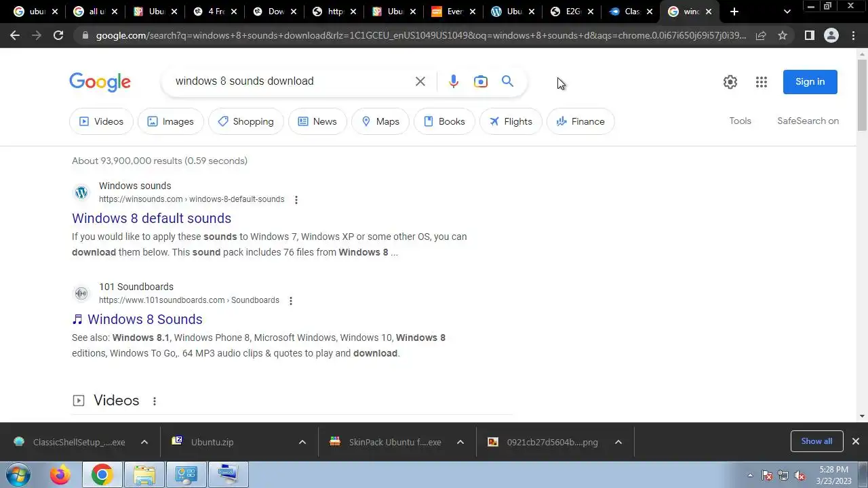Screen dimensions: 868x488
Task: Filter results by Books
Action: click(444, 121)
